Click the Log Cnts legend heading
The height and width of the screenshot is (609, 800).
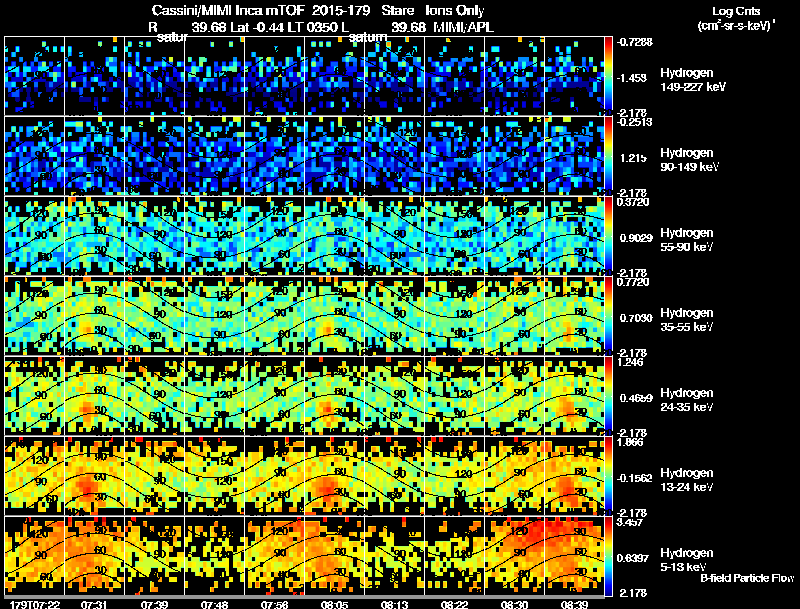[x=736, y=11]
